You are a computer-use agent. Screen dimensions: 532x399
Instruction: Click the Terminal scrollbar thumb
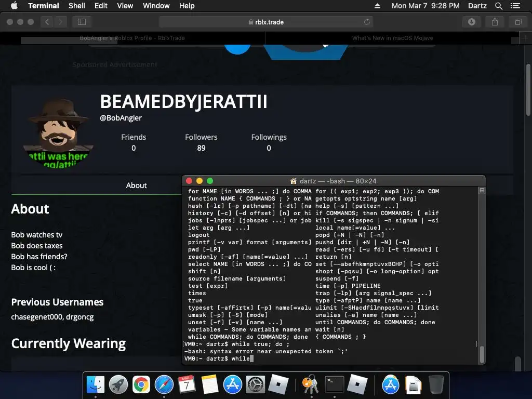coord(482,354)
